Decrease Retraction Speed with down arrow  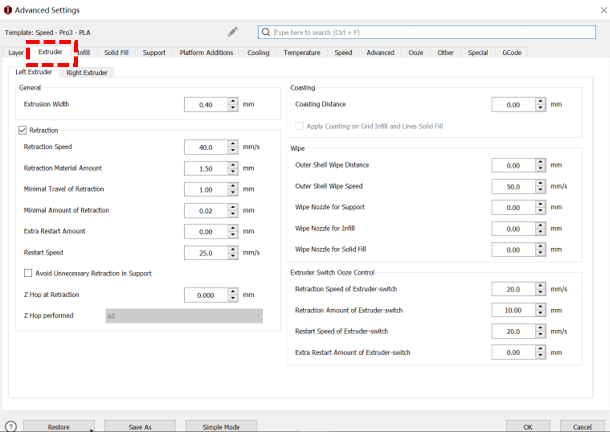click(233, 150)
